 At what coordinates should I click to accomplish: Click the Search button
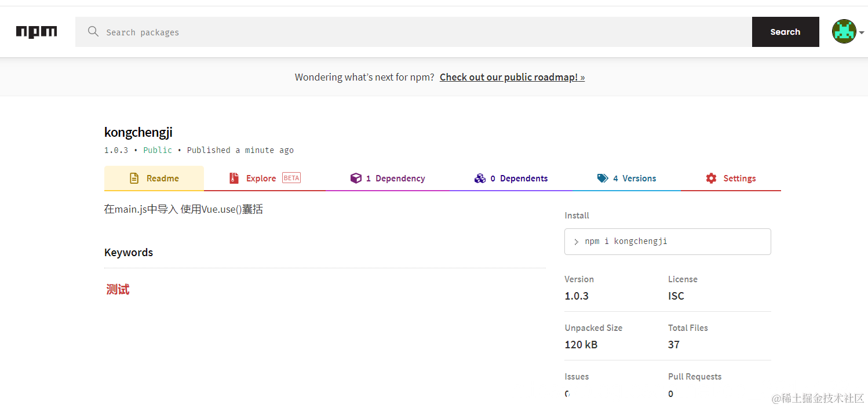786,32
